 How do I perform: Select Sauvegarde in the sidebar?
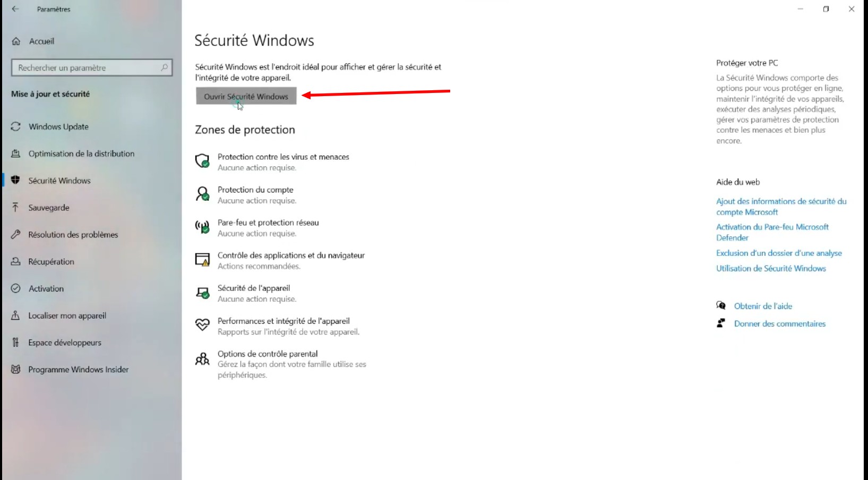click(49, 208)
